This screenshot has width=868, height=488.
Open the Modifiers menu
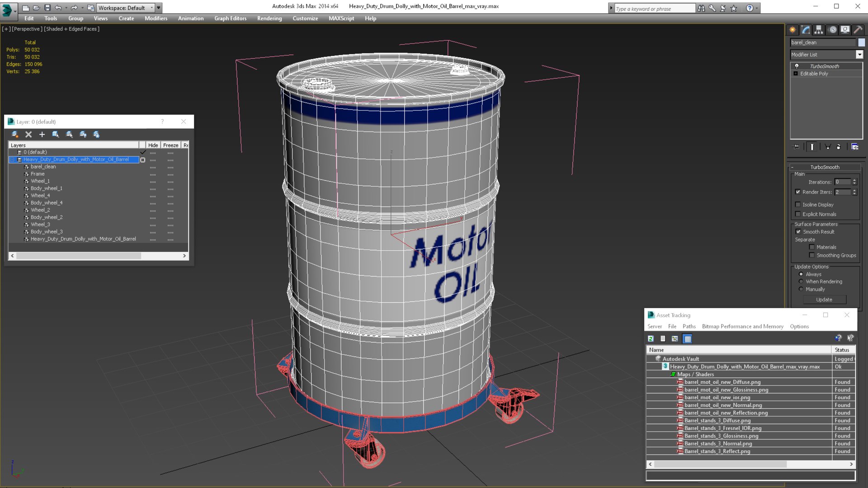(156, 19)
